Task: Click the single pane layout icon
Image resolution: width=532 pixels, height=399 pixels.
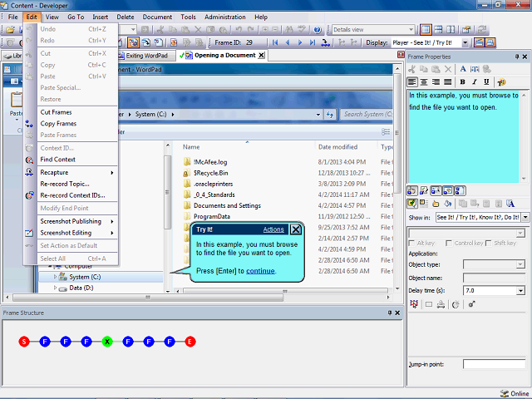Action: [x=426, y=30]
